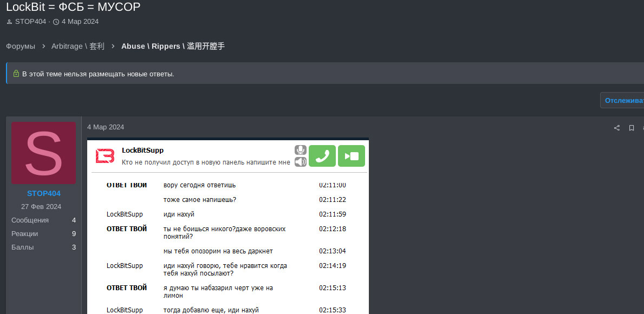644x314 pixels.
Task: Click the green phone call button
Action: (x=322, y=156)
